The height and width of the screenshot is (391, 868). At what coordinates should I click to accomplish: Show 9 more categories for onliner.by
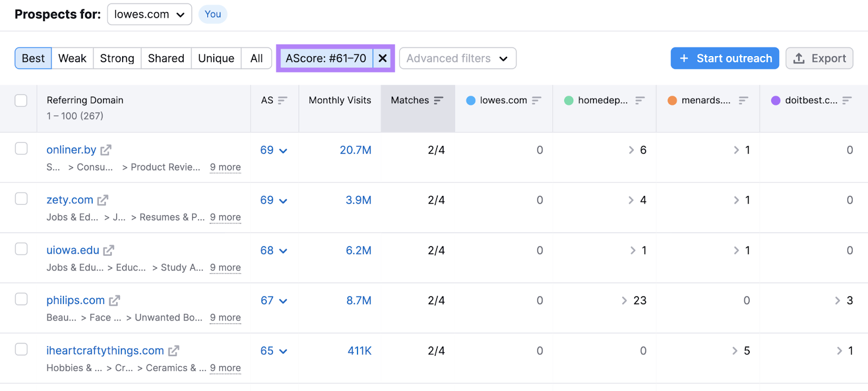[x=225, y=167]
